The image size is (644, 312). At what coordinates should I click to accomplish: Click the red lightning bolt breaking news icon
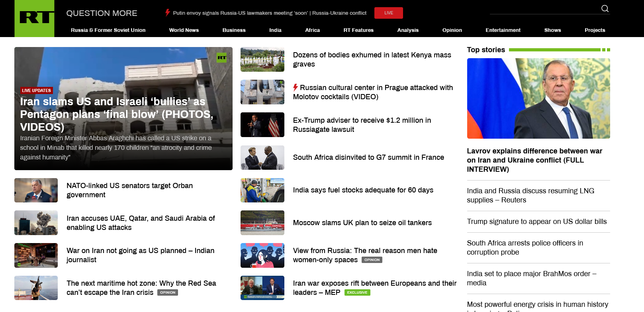[x=168, y=13]
